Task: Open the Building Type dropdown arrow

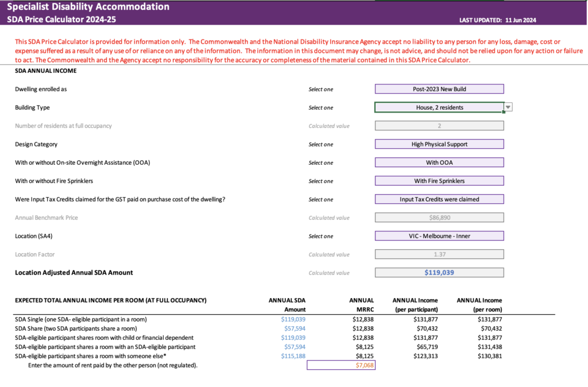Action: 508,107
